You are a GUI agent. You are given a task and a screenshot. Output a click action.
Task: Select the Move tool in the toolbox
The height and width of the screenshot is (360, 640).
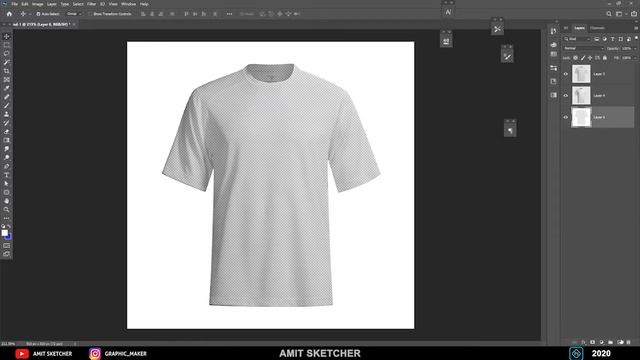7,36
